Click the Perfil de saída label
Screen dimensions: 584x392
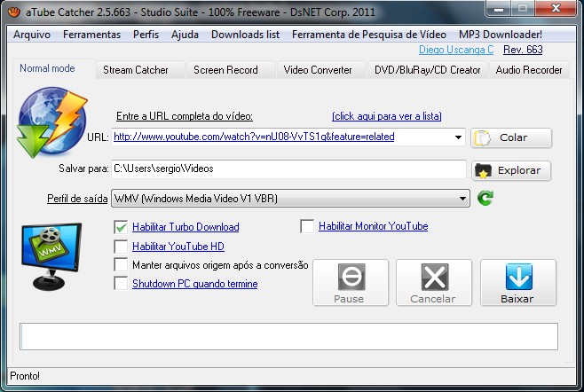coord(77,199)
